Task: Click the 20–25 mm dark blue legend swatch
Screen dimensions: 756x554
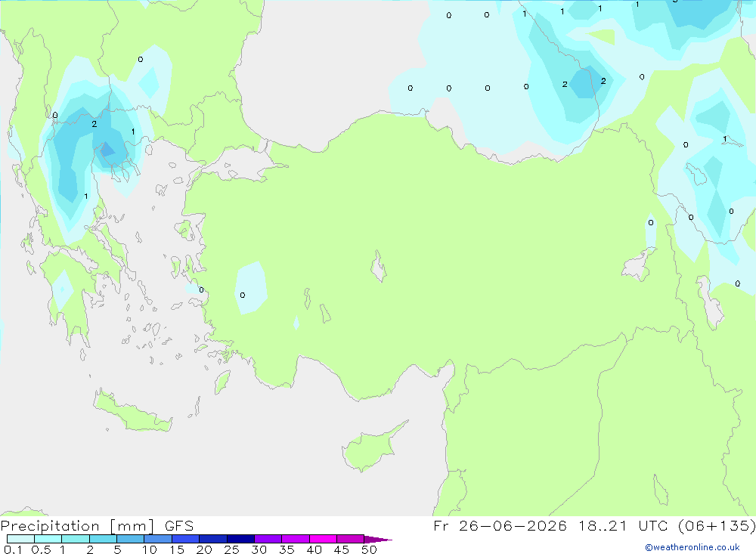Action: point(212,539)
